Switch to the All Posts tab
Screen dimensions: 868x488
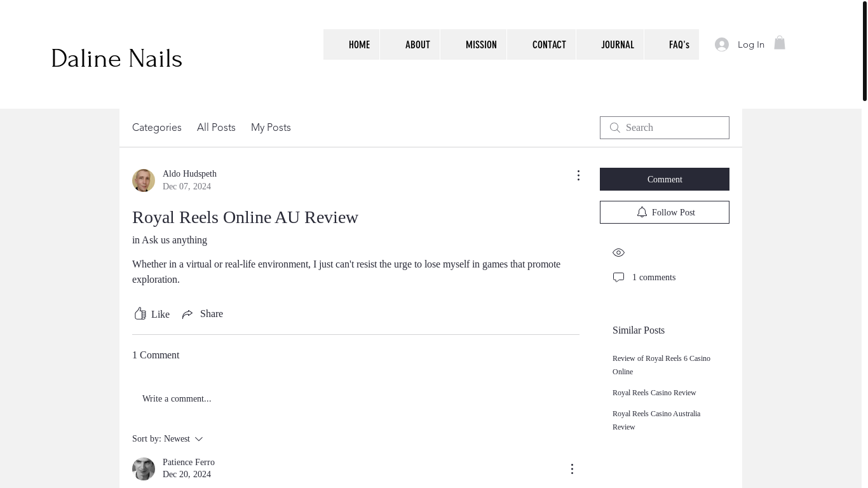[x=216, y=128]
